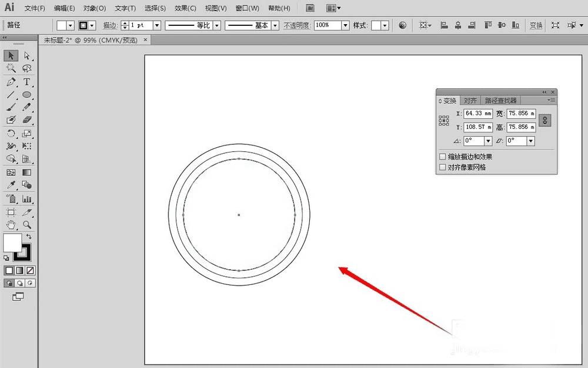This screenshot has width=588, height=368.
Task: Open stroke color dropdown in control bar
Action: [x=92, y=25]
